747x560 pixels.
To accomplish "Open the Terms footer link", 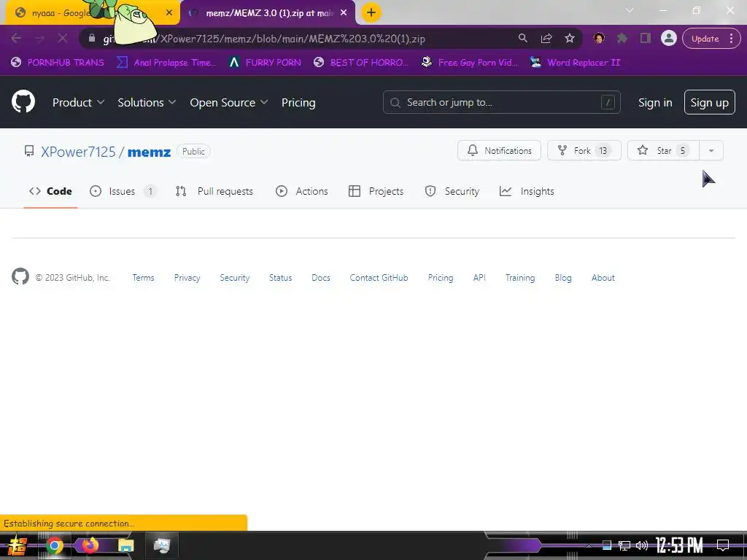I will click(144, 278).
